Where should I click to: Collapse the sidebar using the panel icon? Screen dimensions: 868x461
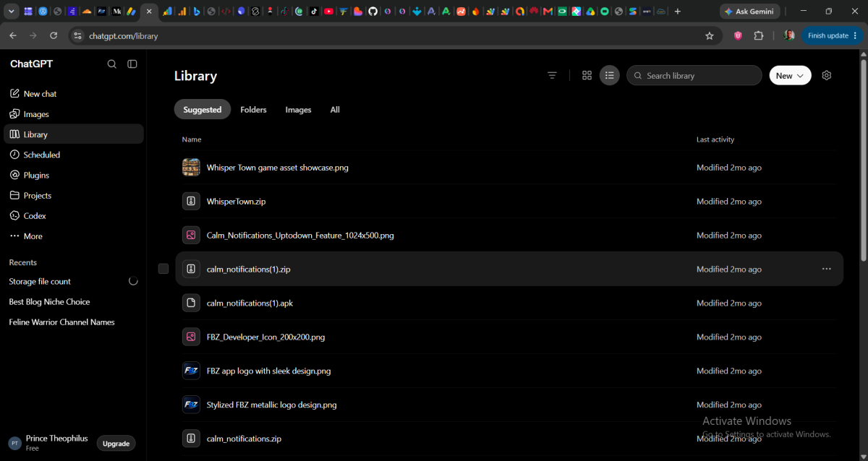[132, 64]
